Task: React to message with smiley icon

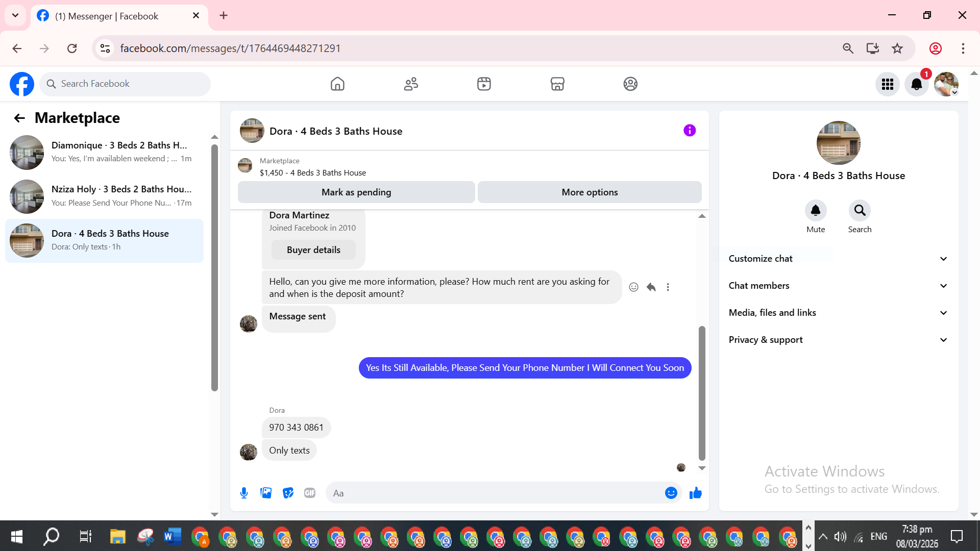Action: click(x=633, y=287)
